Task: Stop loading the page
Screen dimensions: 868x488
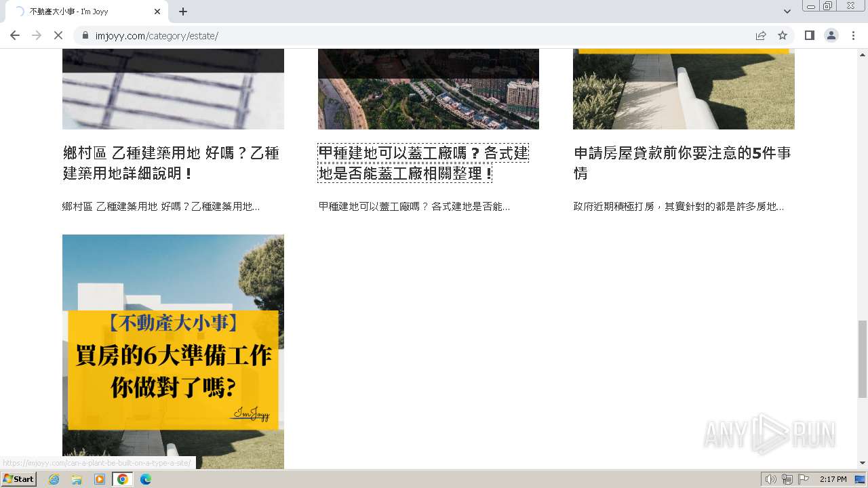Action: [x=58, y=35]
